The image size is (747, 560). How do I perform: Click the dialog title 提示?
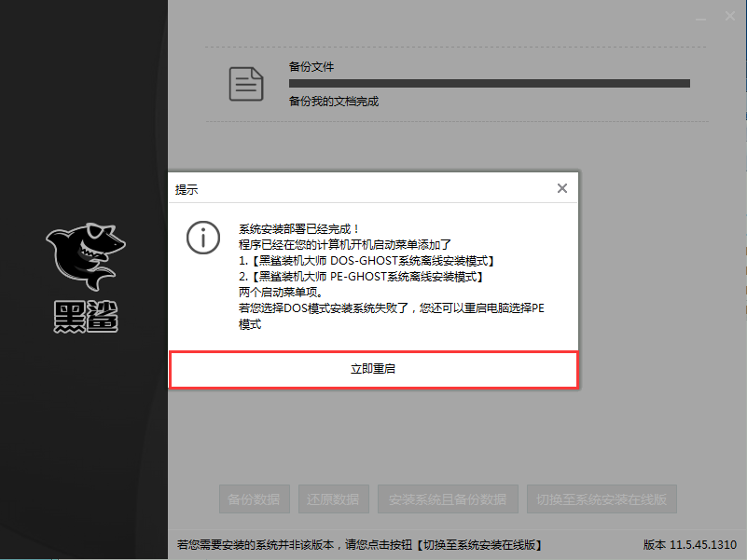188,188
